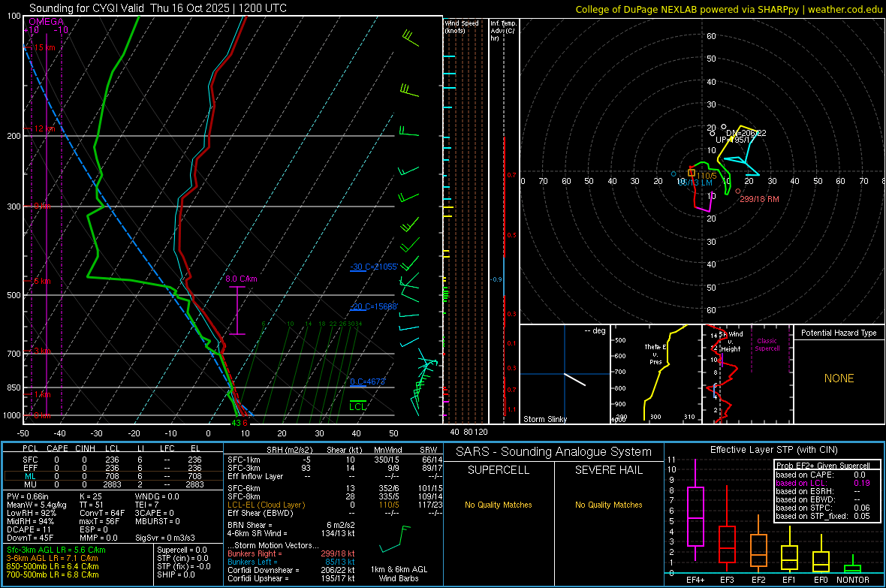Click the SHIP = 0.0 value

(x=176, y=574)
